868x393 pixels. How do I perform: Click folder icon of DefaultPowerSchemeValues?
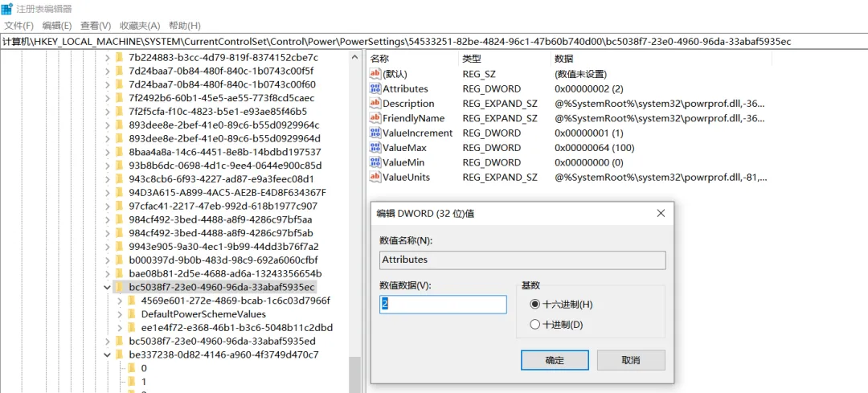pyautogui.click(x=131, y=314)
